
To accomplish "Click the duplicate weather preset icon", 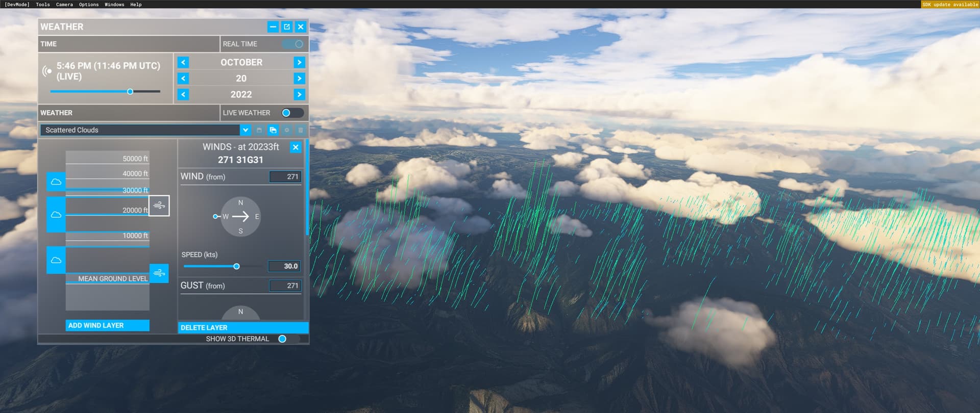I will [273, 130].
